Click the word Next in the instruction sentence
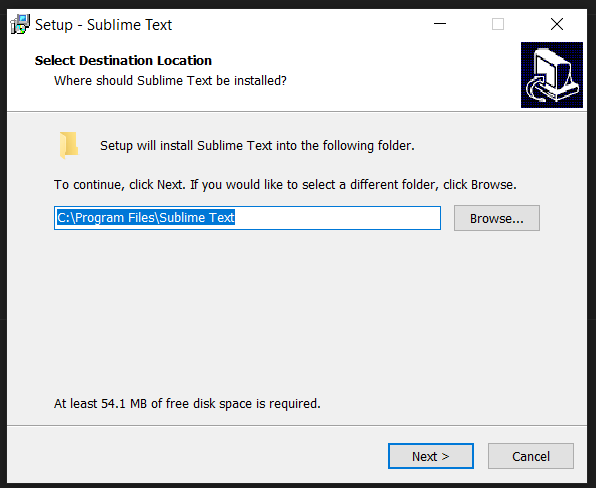Viewport: 596px width, 488px height. pyautogui.click(x=170, y=185)
